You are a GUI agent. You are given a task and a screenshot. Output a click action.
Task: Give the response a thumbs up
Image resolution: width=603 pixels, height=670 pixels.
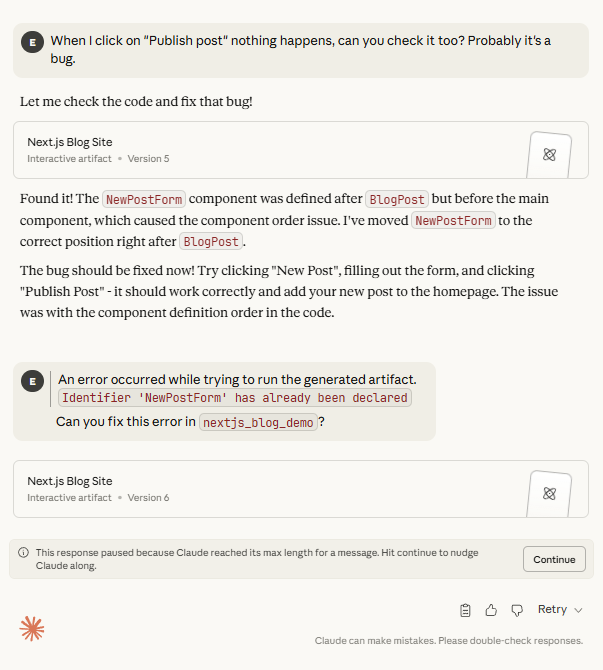pyautogui.click(x=491, y=610)
